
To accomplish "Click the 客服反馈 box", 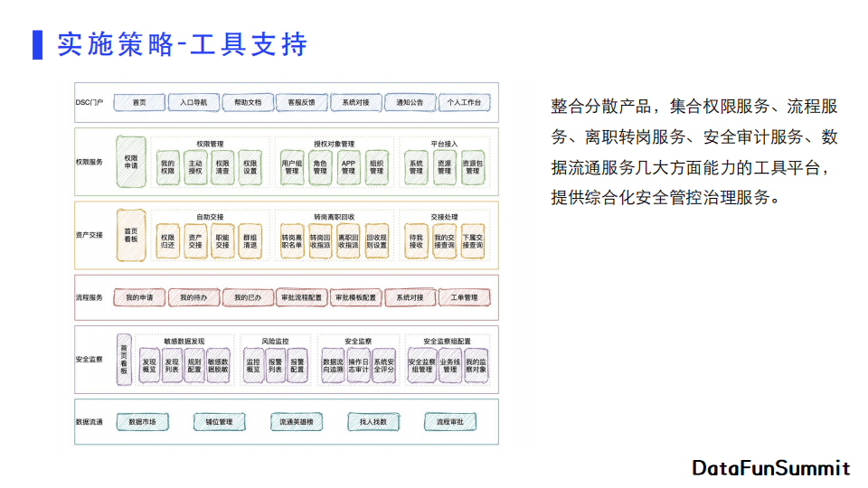I will (x=302, y=102).
